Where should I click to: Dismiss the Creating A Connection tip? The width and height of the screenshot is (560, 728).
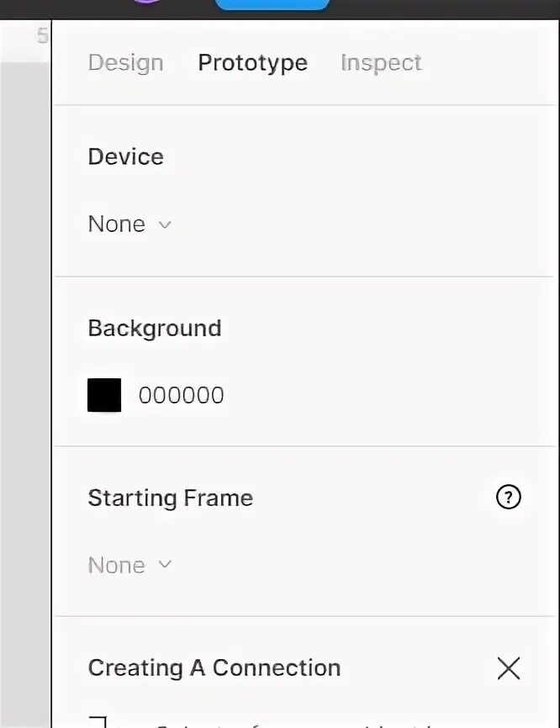click(x=509, y=668)
